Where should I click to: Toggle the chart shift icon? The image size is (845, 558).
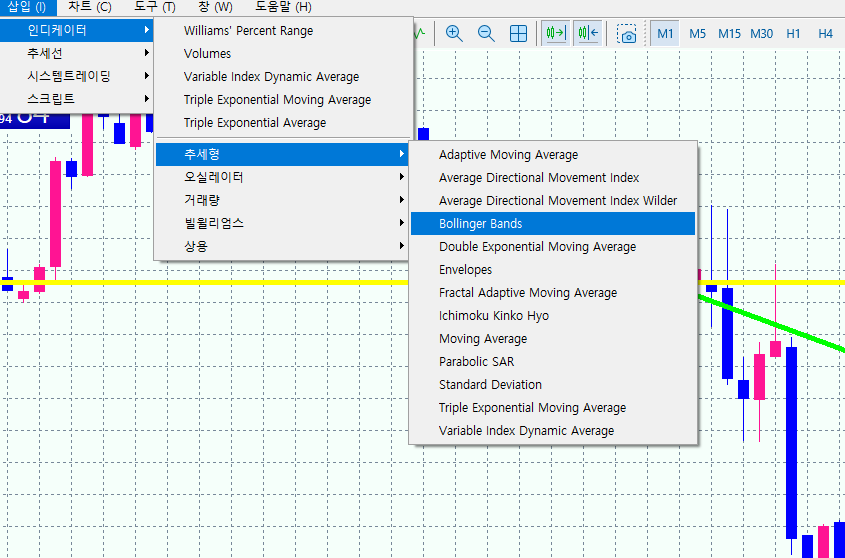(587, 33)
